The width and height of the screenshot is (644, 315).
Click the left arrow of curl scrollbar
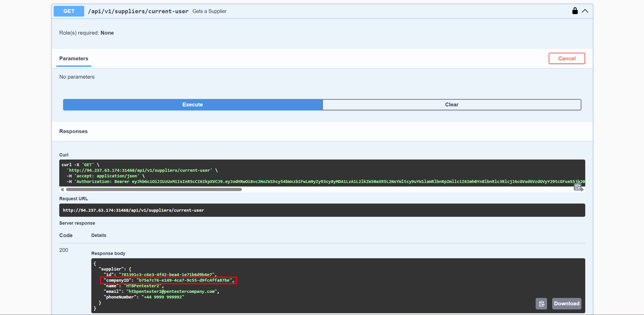pyautogui.click(x=62, y=190)
